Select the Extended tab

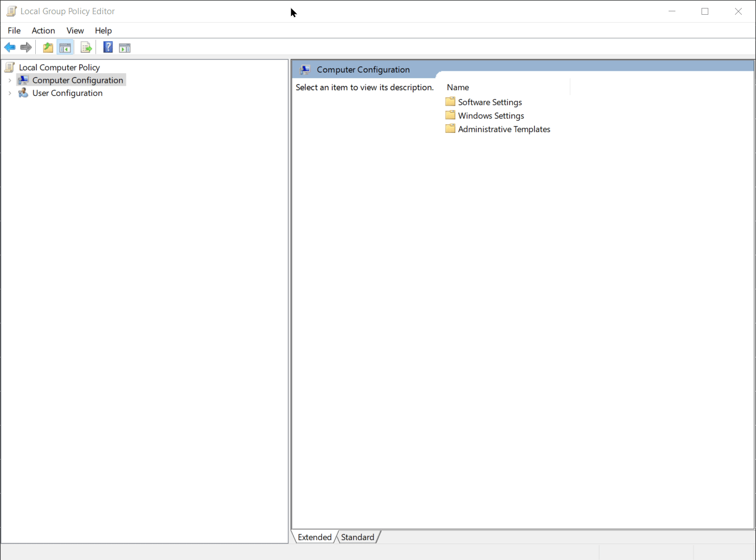pyautogui.click(x=314, y=537)
